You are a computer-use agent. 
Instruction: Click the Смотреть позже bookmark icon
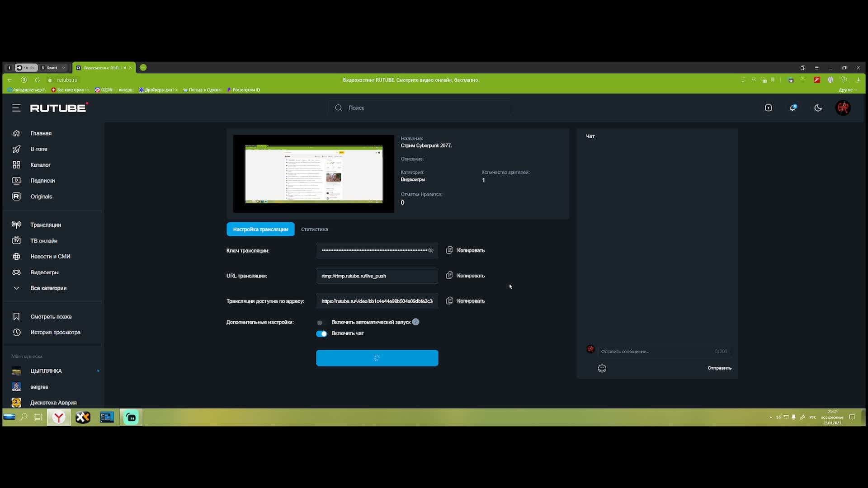16,316
